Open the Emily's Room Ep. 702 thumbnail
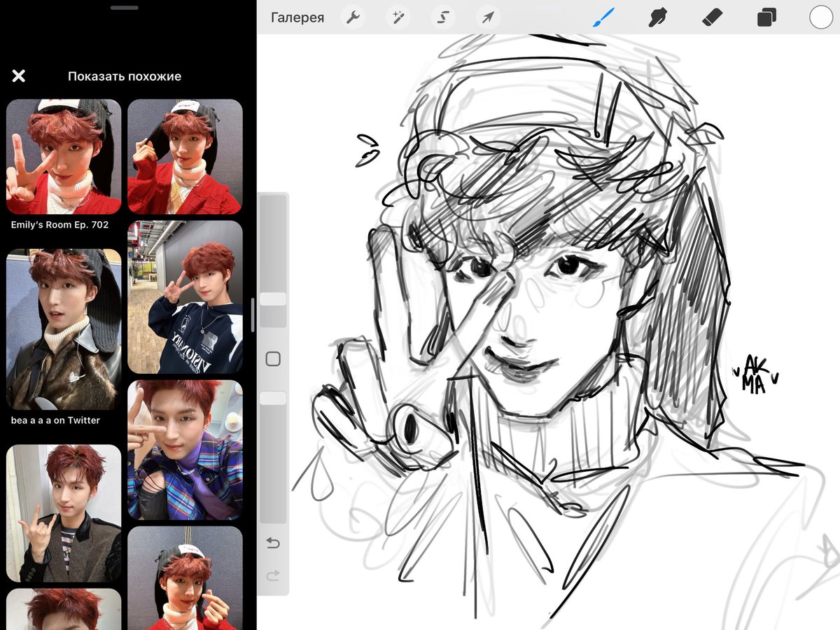The width and height of the screenshot is (840, 630). click(x=64, y=156)
